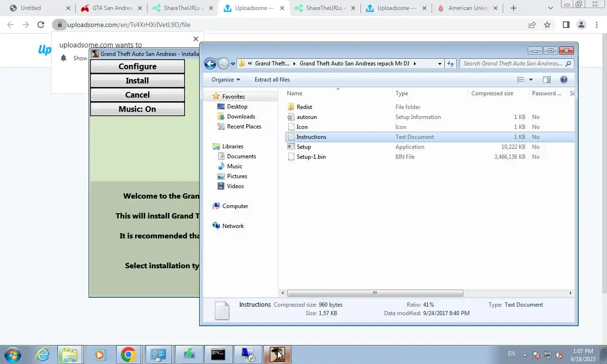Viewport: 607px width, 364px height.
Task: Click the horizontal scrollbar in file list
Action: (375, 293)
